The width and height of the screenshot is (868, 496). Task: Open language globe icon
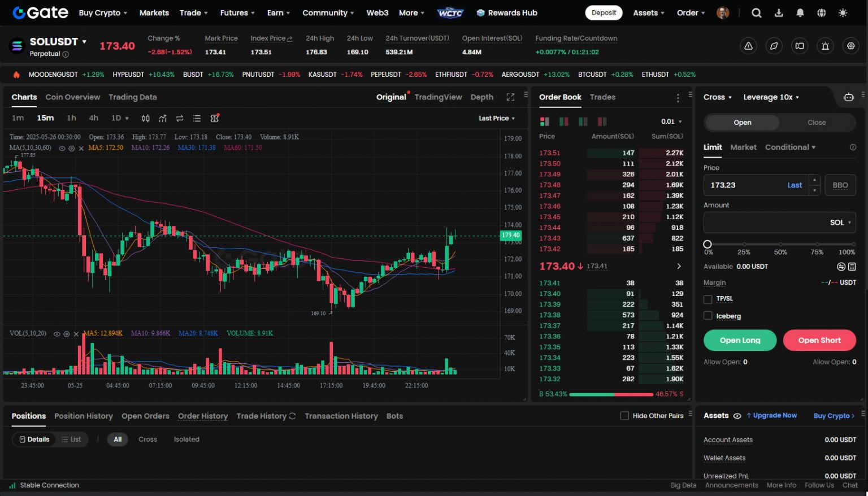[x=822, y=13]
